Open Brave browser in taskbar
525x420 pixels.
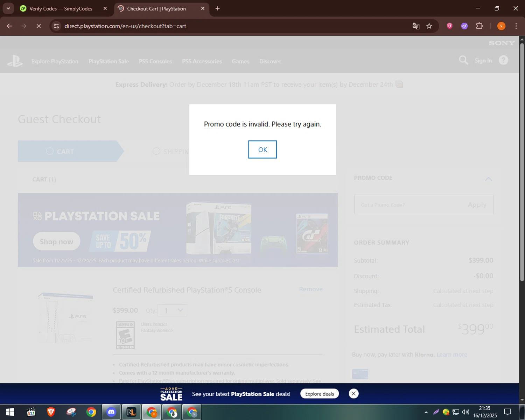coord(51,412)
